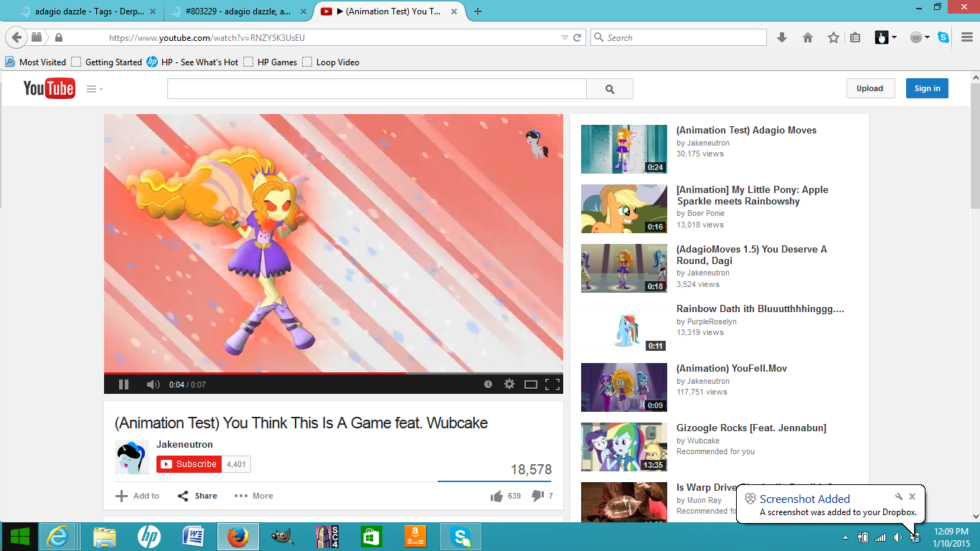Subscribe to Jakeneutron channel
The height and width of the screenshot is (551, 980).
click(x=189, y=464)
